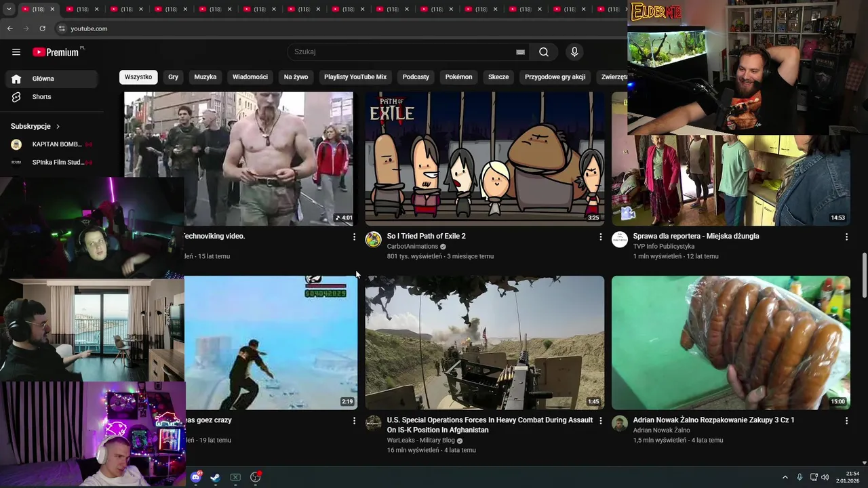Image resolution: width=868 pixels, height=488 pixels.
Task: Open options menu for goez crazy video
Action: tap(354, 420)
